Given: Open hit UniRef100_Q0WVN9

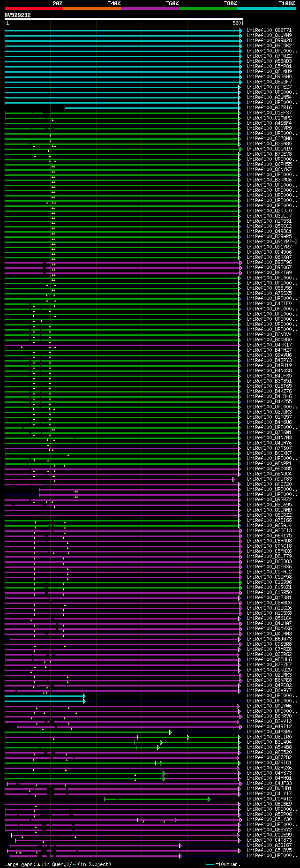Looking at the screenshot, I should 269,35.
